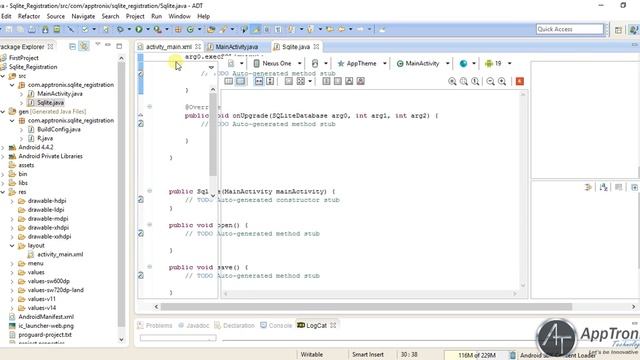Close the Sqlite.java editor tab
The height and width of the screenshot is (360, 640).
tap(316, 47)
